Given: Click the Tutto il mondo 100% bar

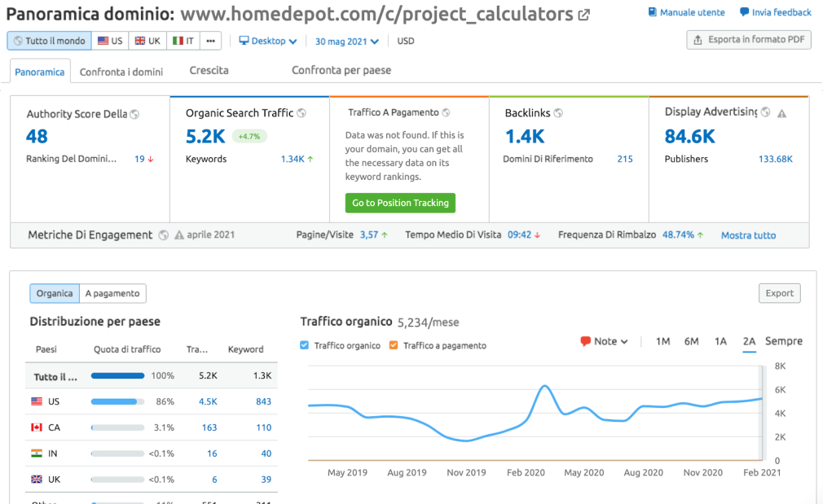Looking at the screenshot, I should [117, 375].
